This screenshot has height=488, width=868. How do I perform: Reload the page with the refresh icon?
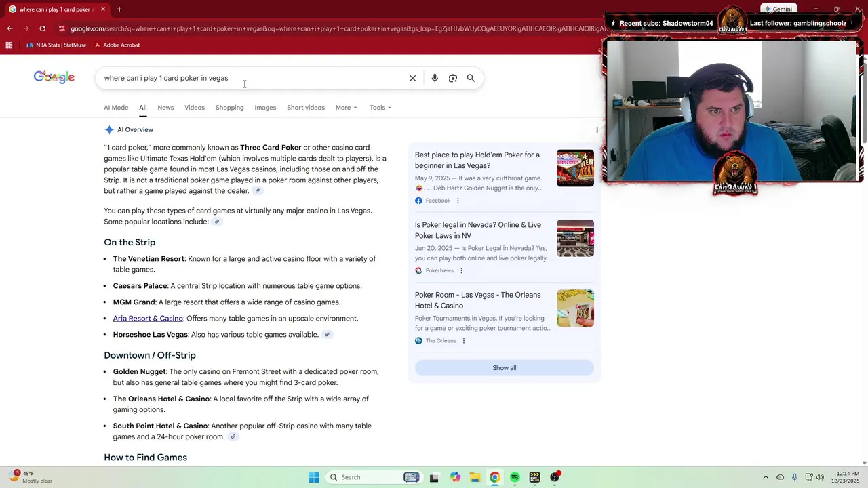[42, 28]
